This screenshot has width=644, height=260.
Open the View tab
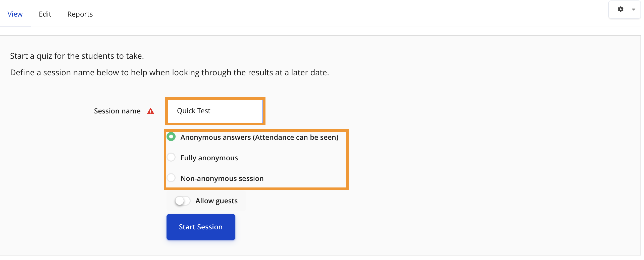15,14
